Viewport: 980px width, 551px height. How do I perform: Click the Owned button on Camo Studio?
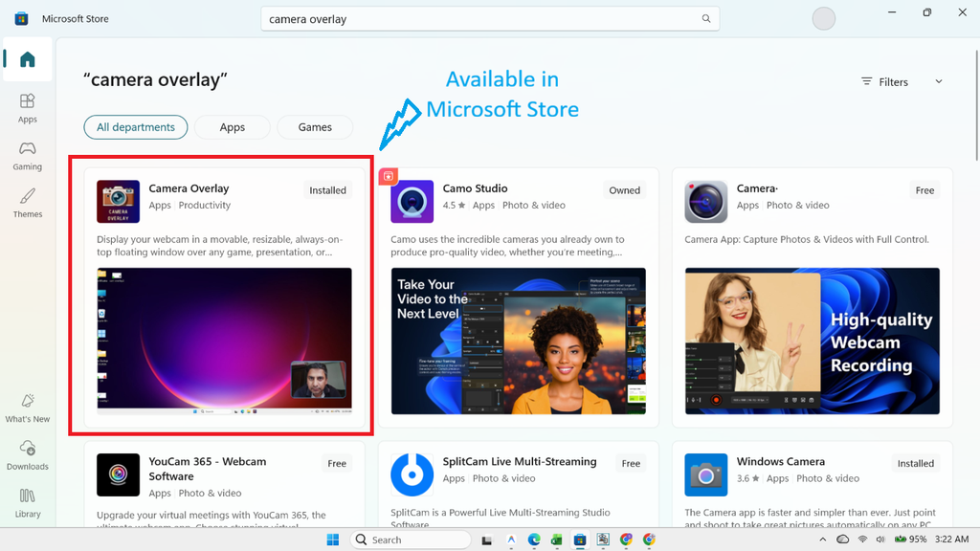(x=624, y=190)
